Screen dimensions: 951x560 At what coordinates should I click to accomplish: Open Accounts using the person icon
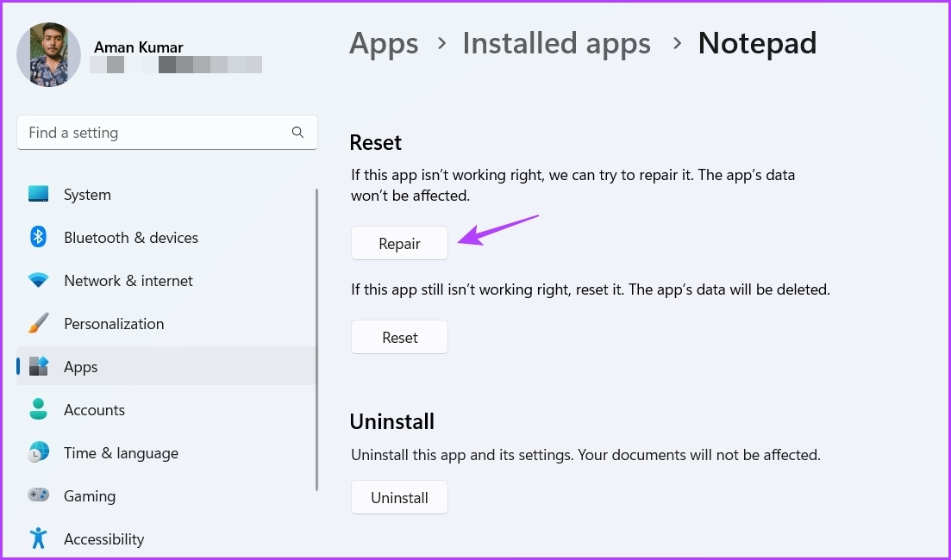[38, 409]
